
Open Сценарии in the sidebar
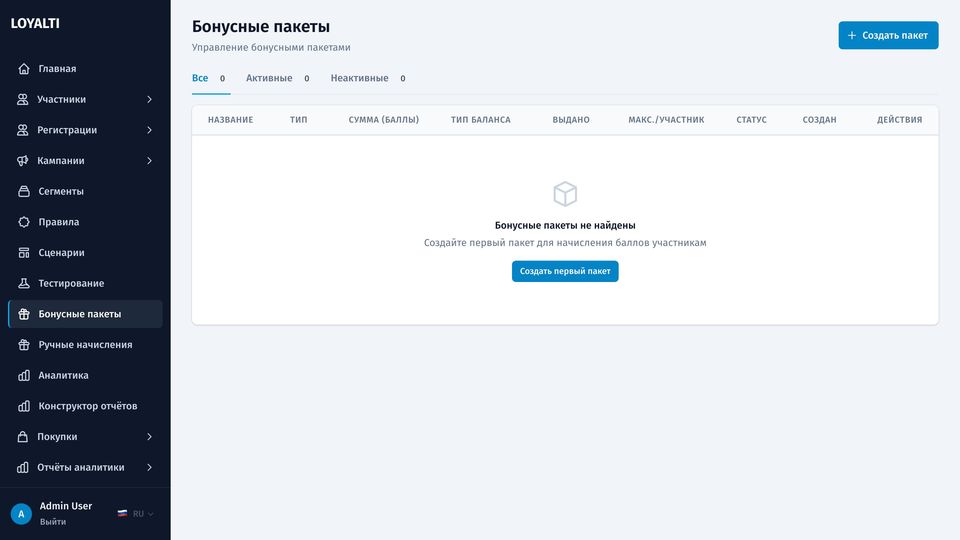[x=85, y=252]
